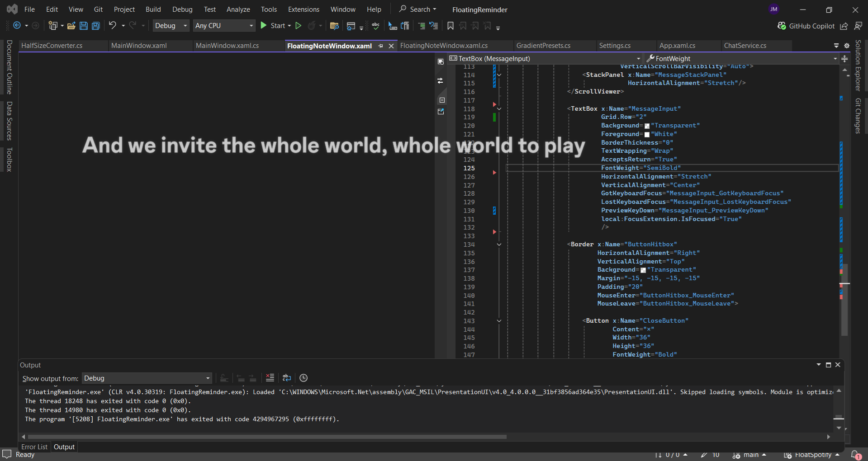
Task: Open the Build menu
Action: (153, 9)
